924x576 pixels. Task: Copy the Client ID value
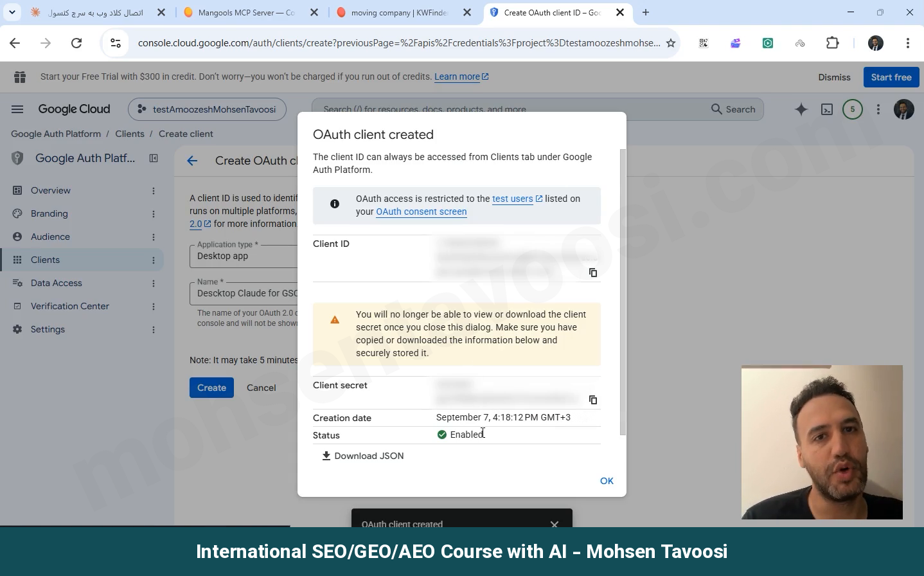click(x=593, y=273)
